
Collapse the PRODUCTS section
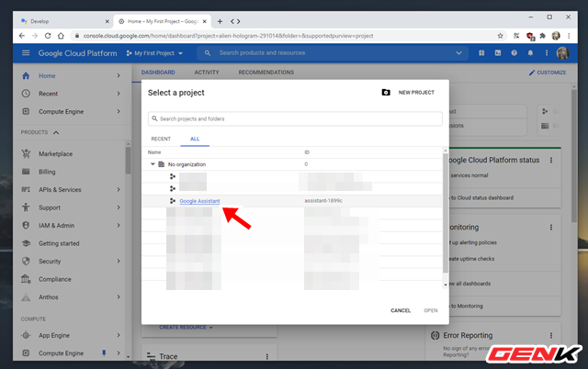point(56,132)
